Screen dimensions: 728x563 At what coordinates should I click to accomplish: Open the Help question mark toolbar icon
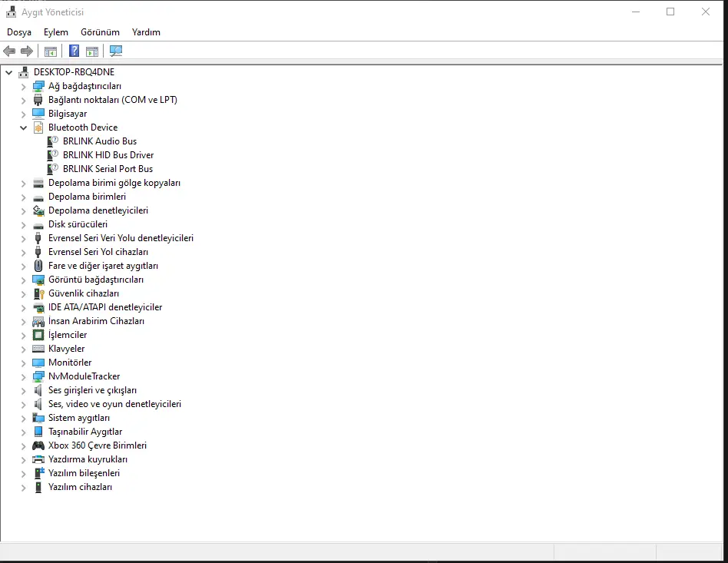click(74, 51)
